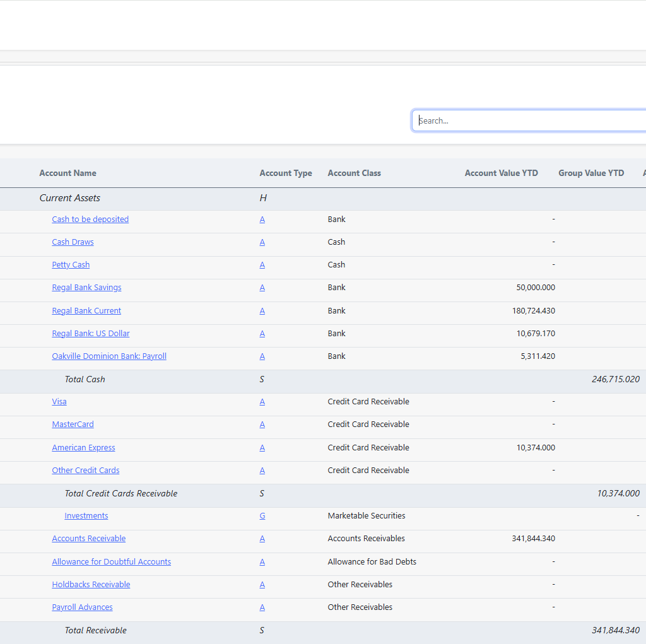Click account type A link for Visa
Image resolution: width=646 pixels, height=644 pixels.
(262, 401)
